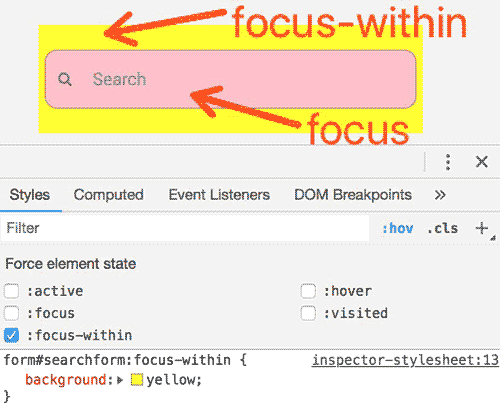This screenshot has width=500, height=410.
Task: Add new style rule plus icon
Action: pos(482,228)
